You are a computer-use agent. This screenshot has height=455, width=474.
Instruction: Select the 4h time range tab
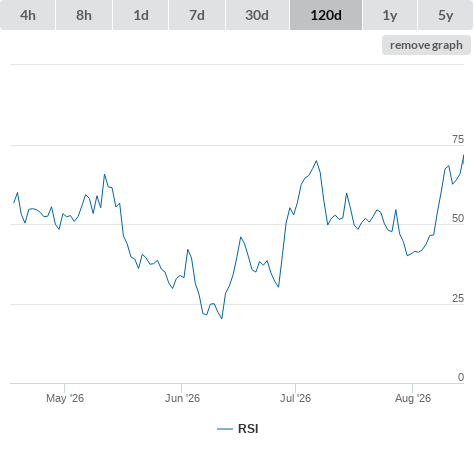pos(28,15)
